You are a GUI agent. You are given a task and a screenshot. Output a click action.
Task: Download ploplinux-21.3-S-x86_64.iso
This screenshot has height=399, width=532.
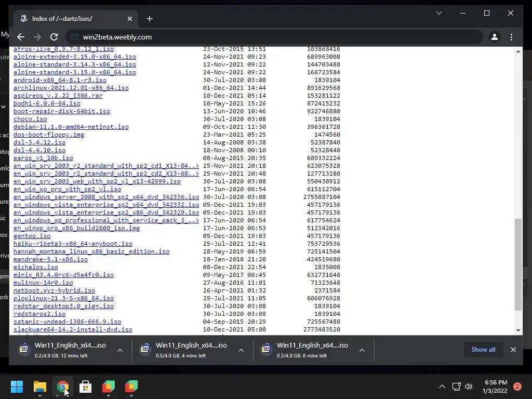[x=63, y=299]
